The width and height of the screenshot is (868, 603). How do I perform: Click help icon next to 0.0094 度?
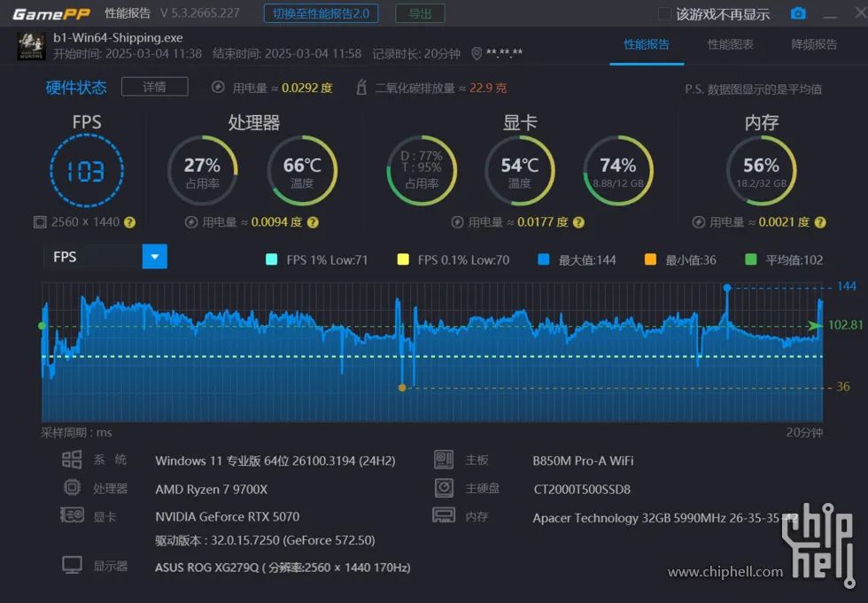pyautogui.click(x=313, y=222)
